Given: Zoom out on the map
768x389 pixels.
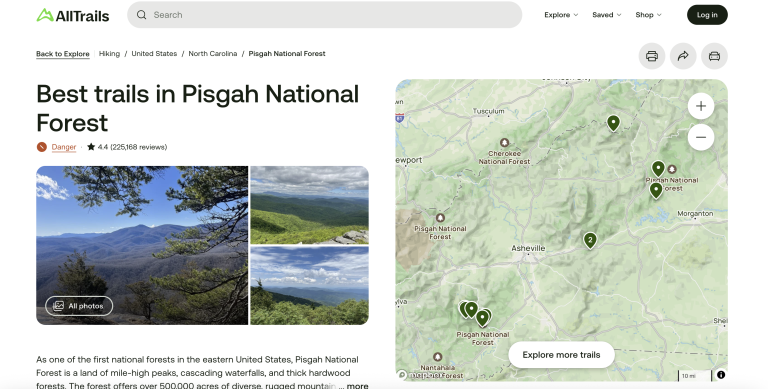Looking at the screenshot, I should point(701,137).
